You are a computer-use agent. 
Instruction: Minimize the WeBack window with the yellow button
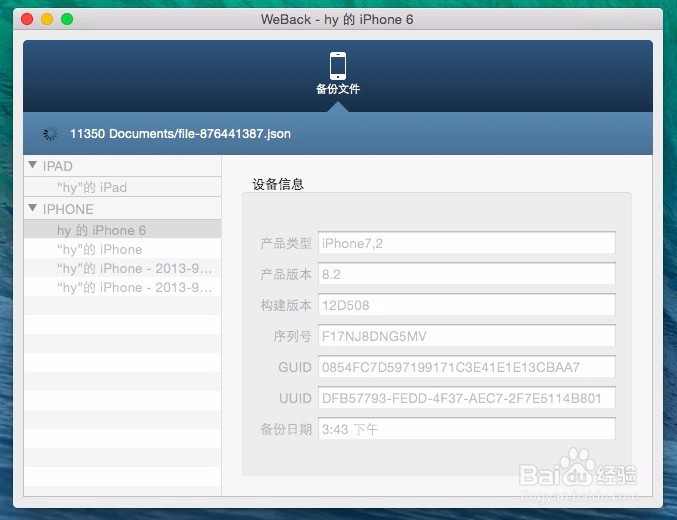point(47,19)
